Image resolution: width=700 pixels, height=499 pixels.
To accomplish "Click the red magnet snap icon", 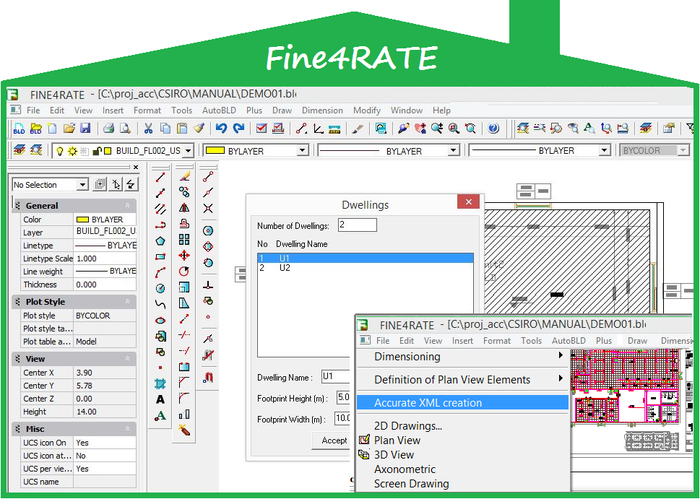I will pyautogui.click(x=208, y=378).
